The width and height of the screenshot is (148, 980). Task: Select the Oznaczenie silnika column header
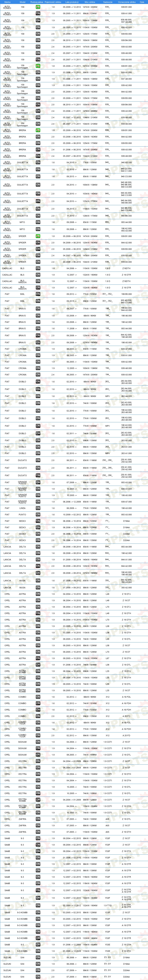(x=127, y=2)
